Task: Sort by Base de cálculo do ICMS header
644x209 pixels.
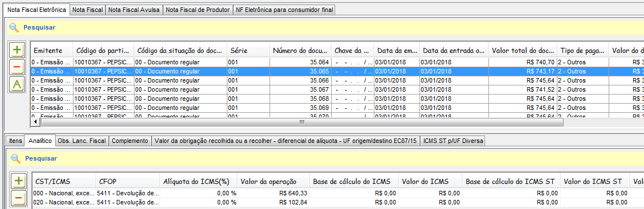Action: tap(354, 182)
